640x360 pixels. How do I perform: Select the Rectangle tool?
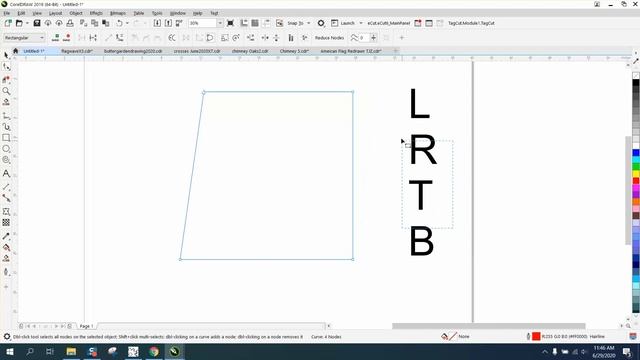point(6,138)
